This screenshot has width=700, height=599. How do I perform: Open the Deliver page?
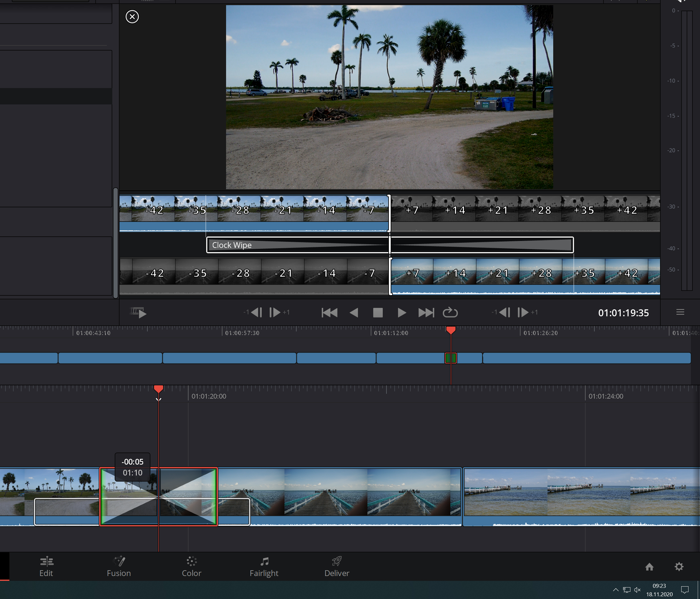(337, 567)
